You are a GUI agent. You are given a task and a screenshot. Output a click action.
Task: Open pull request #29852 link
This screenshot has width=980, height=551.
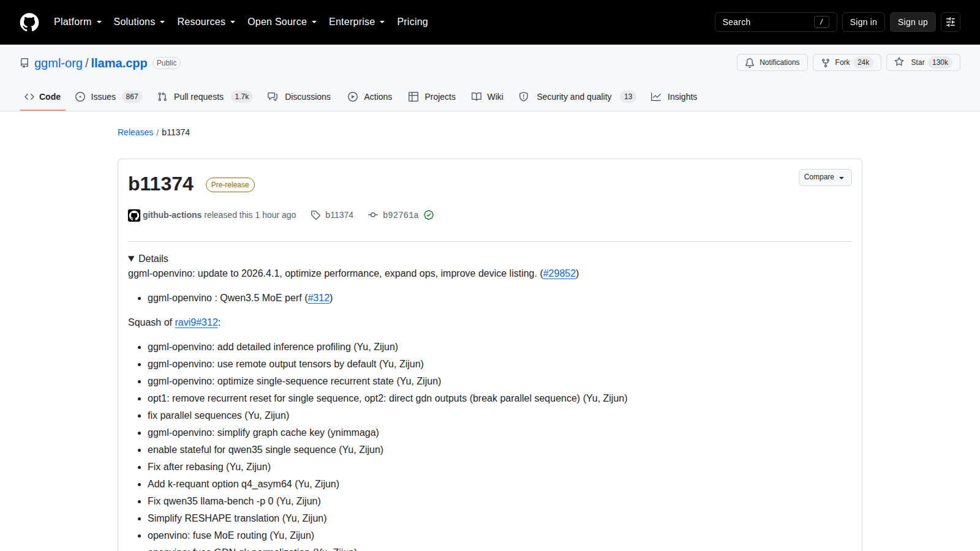click(x=559, y=274)
